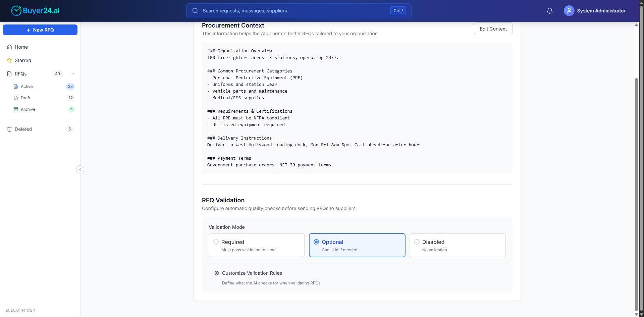Collapse the RFQs list via its chevron
The height and width of the screenshot is (317, 644).
pyautogui.click(x=72, y=74)
